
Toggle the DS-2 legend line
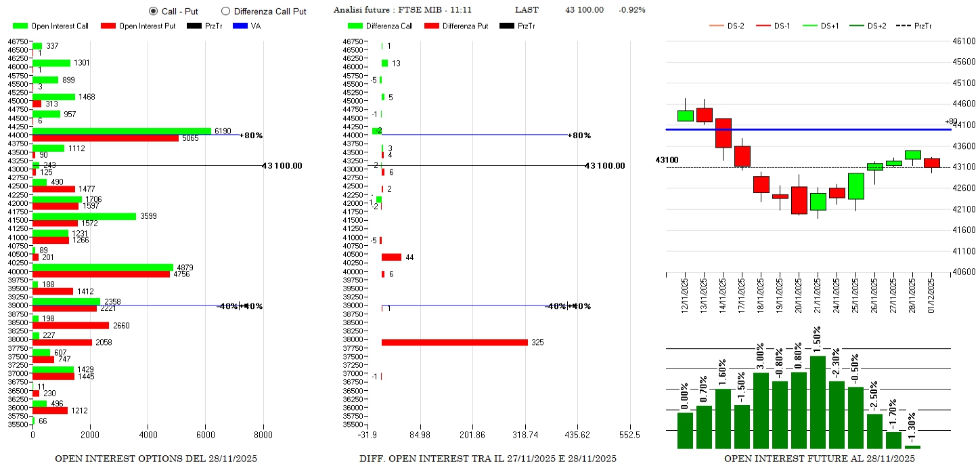pyautogui.click(x=716, y=26)
